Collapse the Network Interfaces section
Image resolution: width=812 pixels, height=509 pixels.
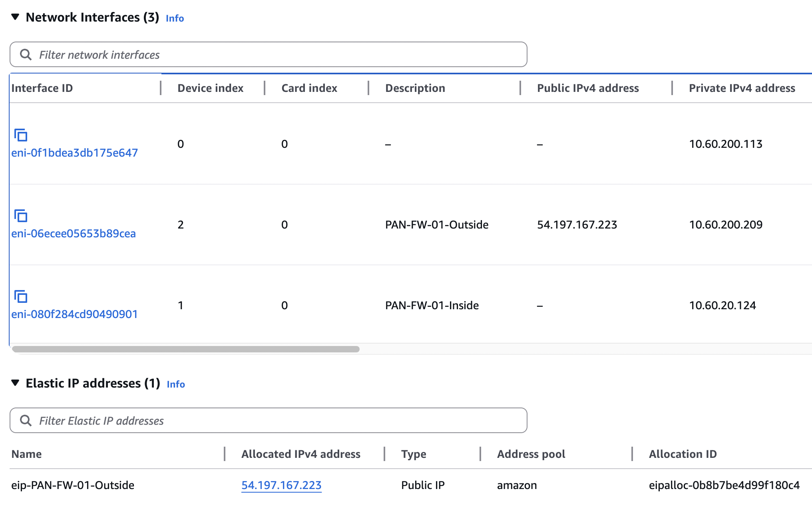click(15, 17)
